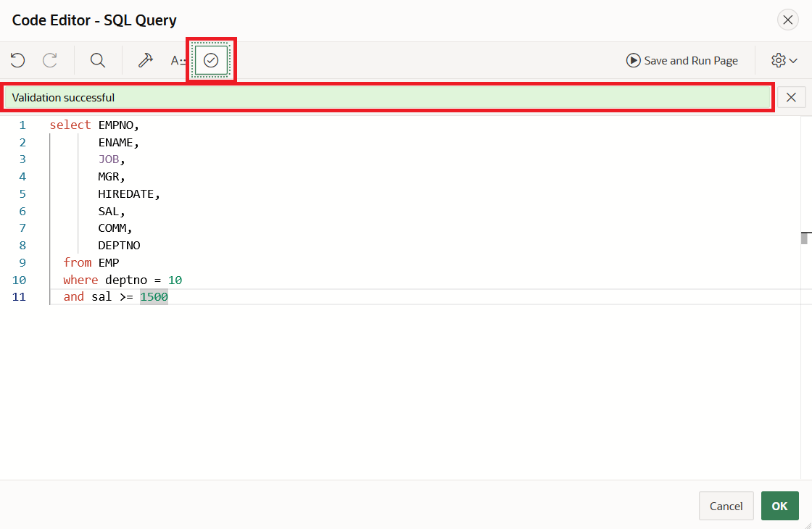The image size is (812, 529).
Task: Validate the query with the checkmark icon
Action: 211,60
